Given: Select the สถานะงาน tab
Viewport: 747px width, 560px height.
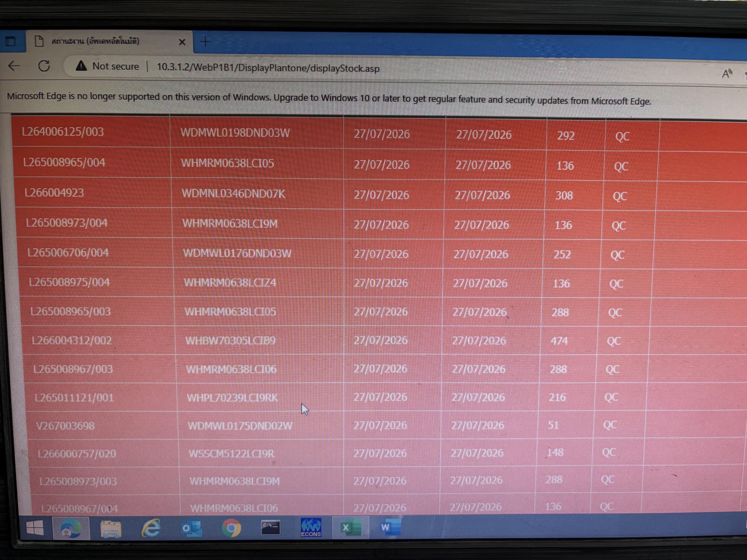Looking at the screenshot, I should tap(110, 42).
